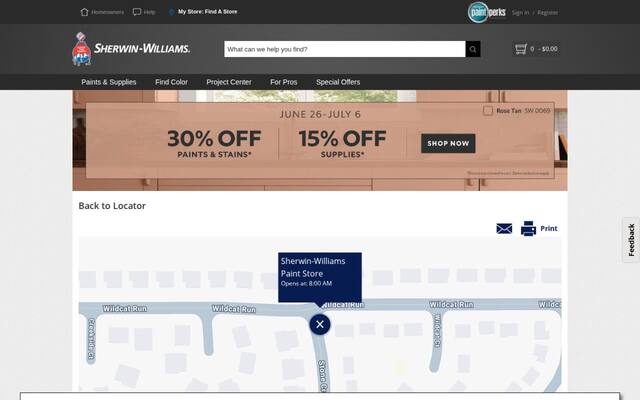Screen dimensions: 640x400
Task: Open the Special Offers menu
Action: [338, 82]
